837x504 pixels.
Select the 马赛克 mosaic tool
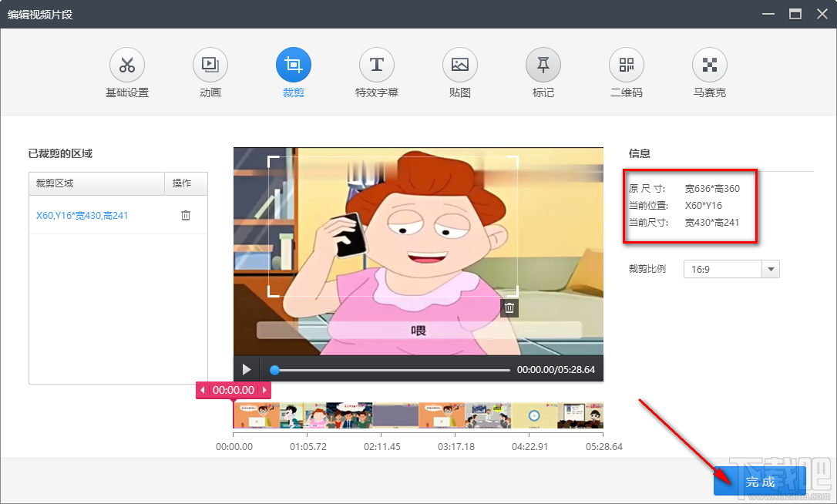point(709,66)
